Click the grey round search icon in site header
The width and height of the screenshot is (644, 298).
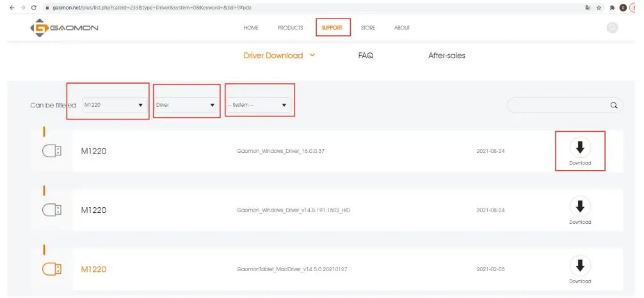pyautogui.click(x=612, y=27)
